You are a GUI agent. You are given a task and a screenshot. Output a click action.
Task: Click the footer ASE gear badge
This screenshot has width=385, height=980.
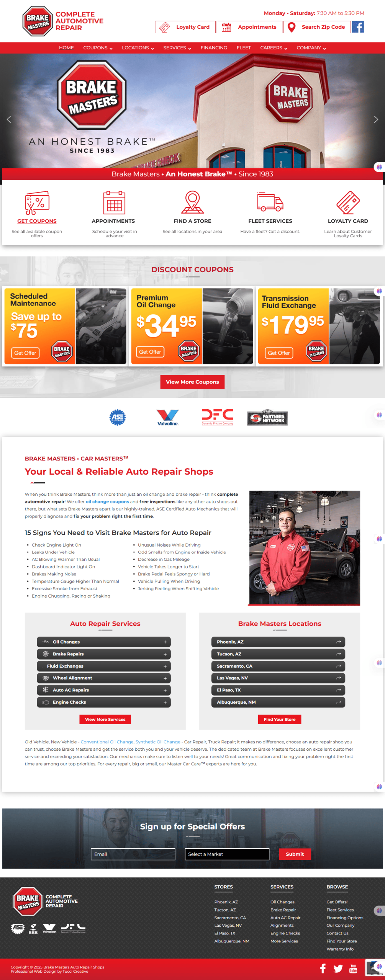point(18,929)
